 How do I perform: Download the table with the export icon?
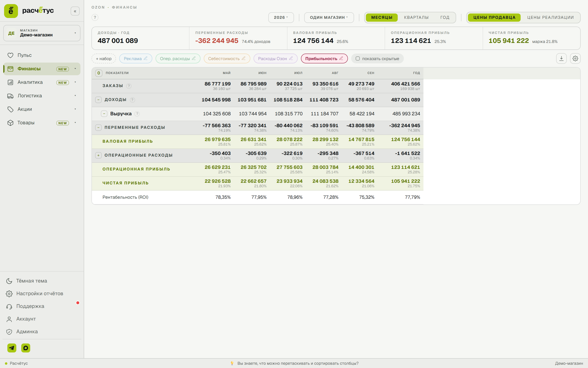pos(561,58)
